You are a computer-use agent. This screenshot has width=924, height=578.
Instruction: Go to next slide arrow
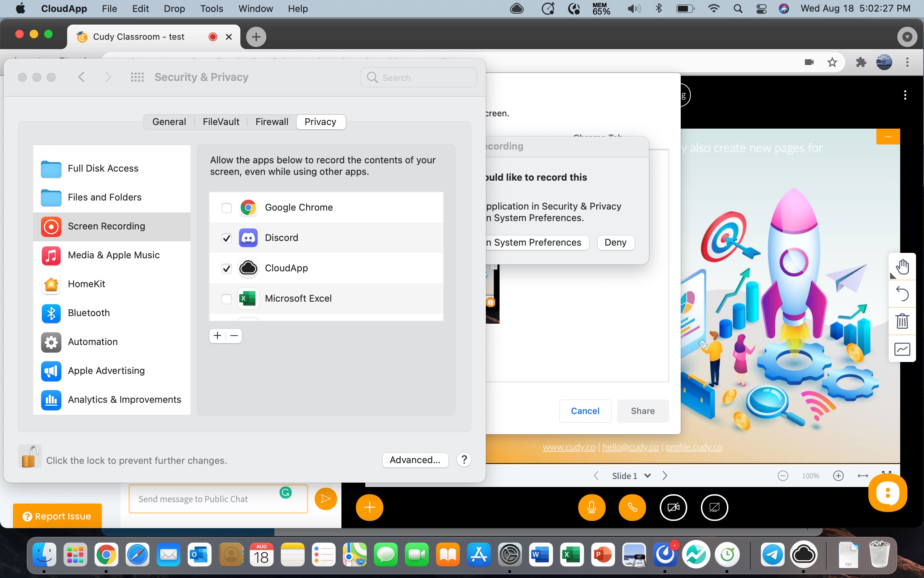pyautogui.click(x=665, y=475)
